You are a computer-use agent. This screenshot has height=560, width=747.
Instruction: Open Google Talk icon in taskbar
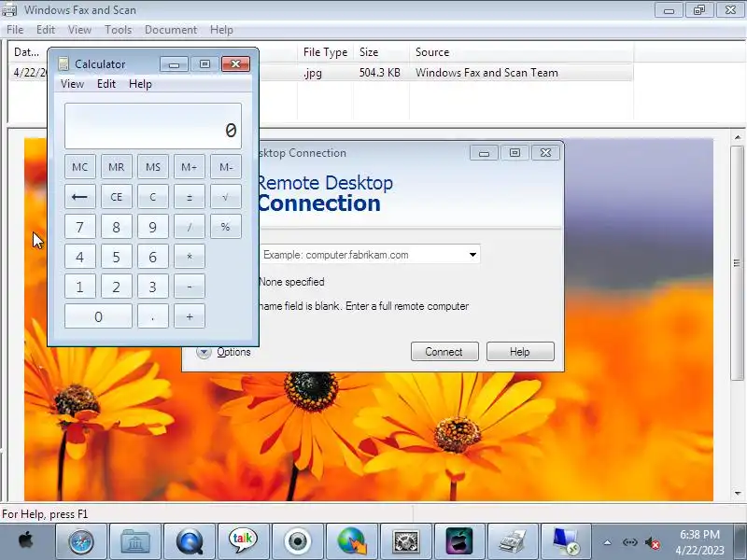coord(243,542)
